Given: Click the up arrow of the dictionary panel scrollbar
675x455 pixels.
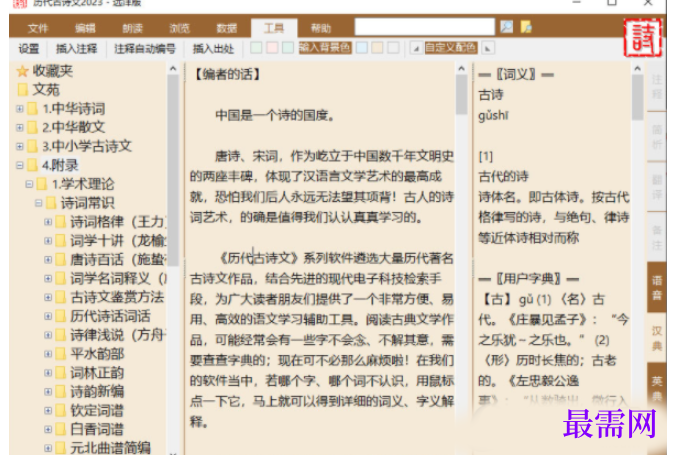Looking at the screenshot, I should pyautogui.click(x=638, y=69).
